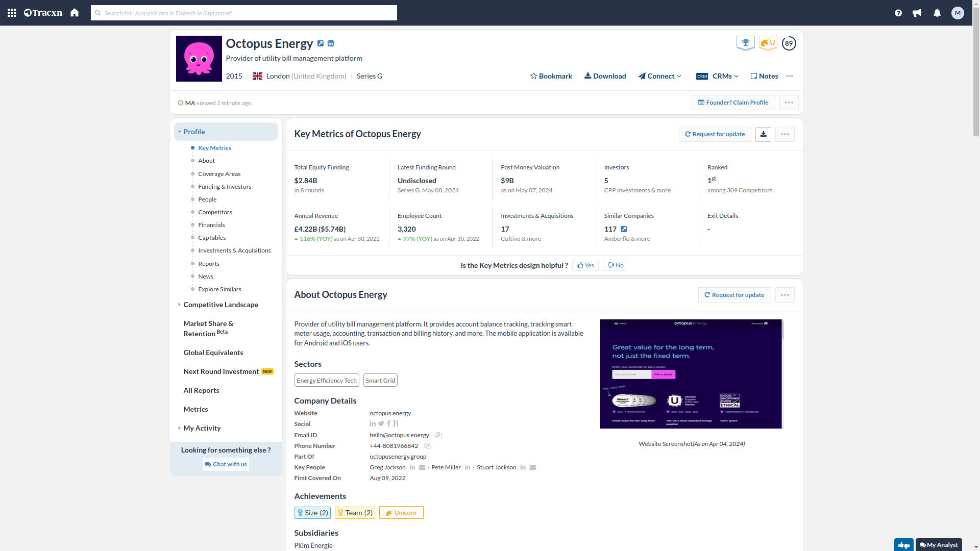
Task: Open the Tracxn home icon
Action: [74, 13]
